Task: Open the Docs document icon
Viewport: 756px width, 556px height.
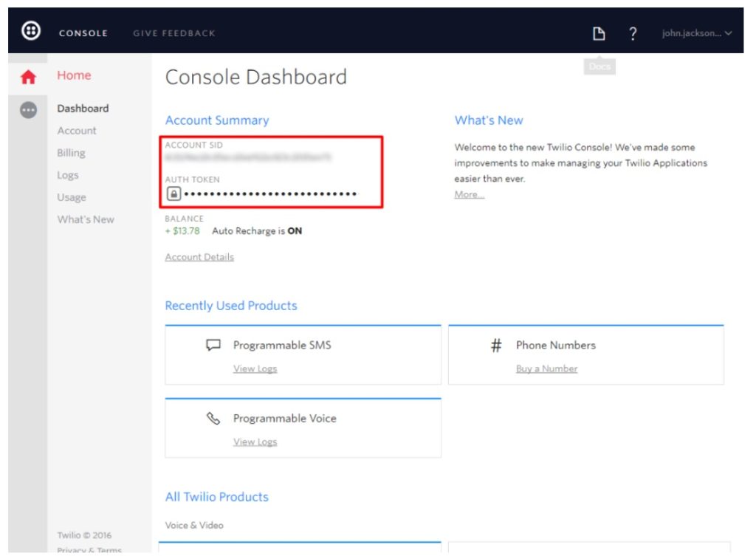Action: (x=599, y=33)
